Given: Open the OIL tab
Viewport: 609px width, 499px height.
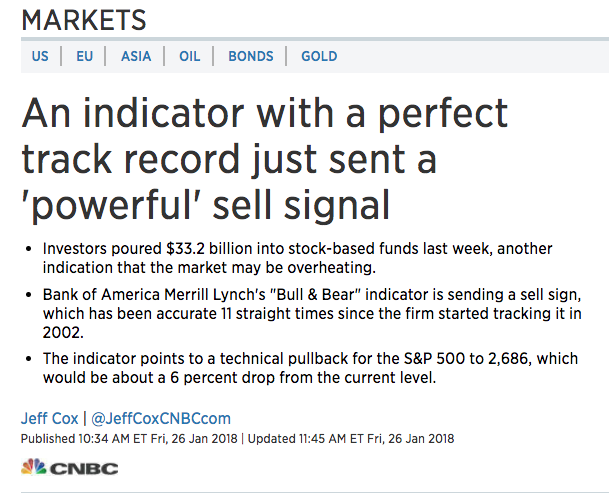Looking at the screenshot, I should (x=190, y=56).
